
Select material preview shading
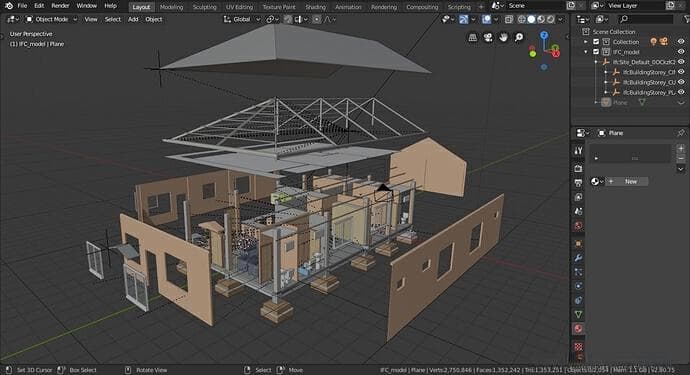pos(541,19)
